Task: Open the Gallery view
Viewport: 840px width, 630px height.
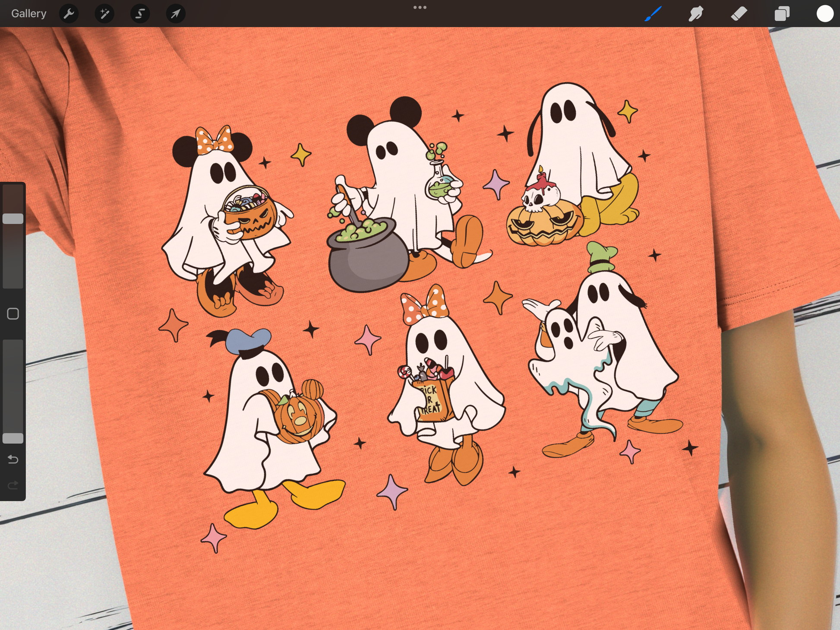Action: click(x=28, y=13)
